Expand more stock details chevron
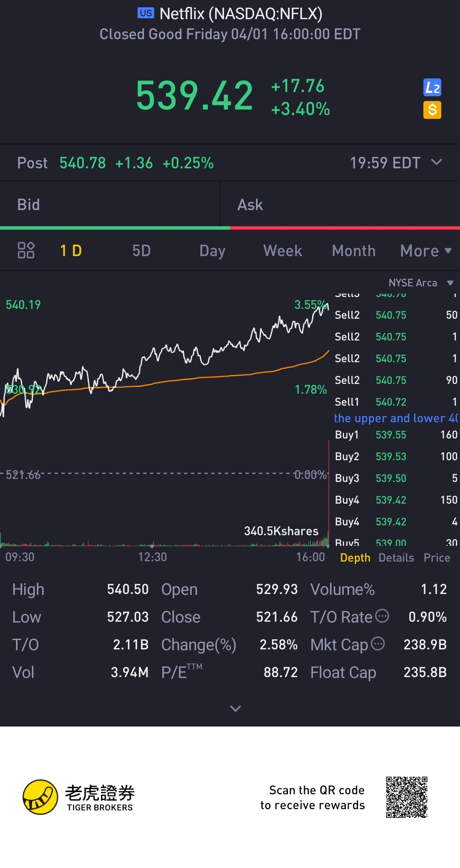The height and width of the screenshot is (868, 460). pos(236,708)
